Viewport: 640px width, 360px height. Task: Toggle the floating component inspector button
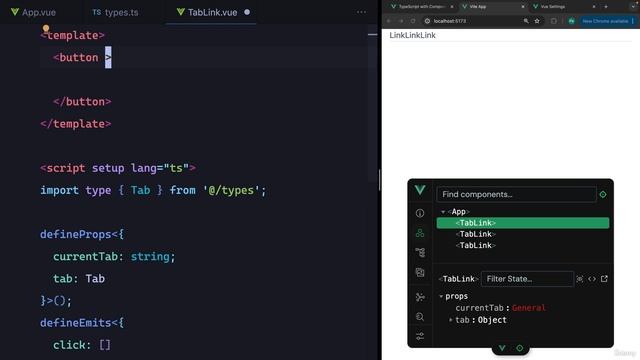(520, 348)
